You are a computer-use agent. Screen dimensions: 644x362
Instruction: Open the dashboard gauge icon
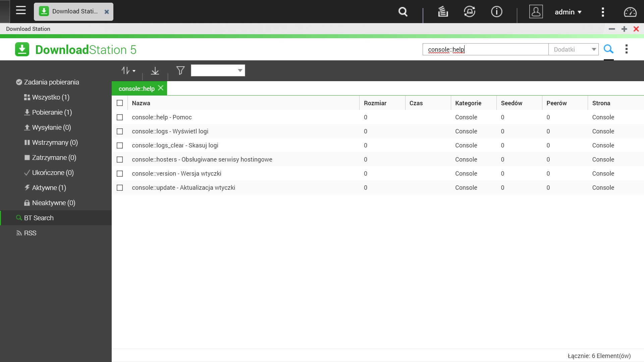tap(630, 12)
